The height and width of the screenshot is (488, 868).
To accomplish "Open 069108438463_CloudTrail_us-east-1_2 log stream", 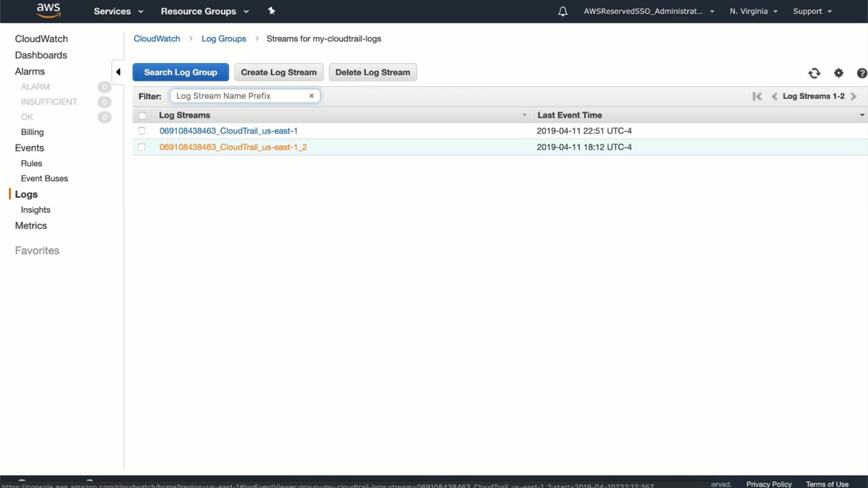I will tap(233, 147).
